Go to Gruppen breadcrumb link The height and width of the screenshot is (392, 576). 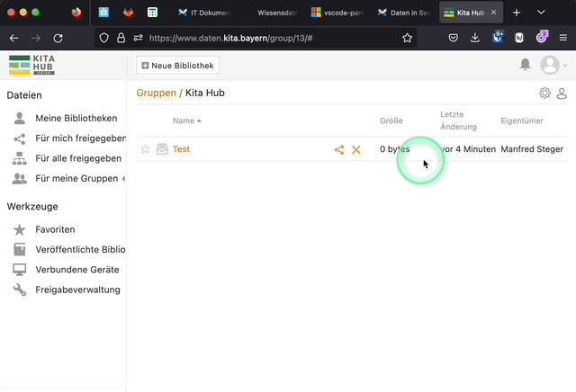(x=156, y=93)
